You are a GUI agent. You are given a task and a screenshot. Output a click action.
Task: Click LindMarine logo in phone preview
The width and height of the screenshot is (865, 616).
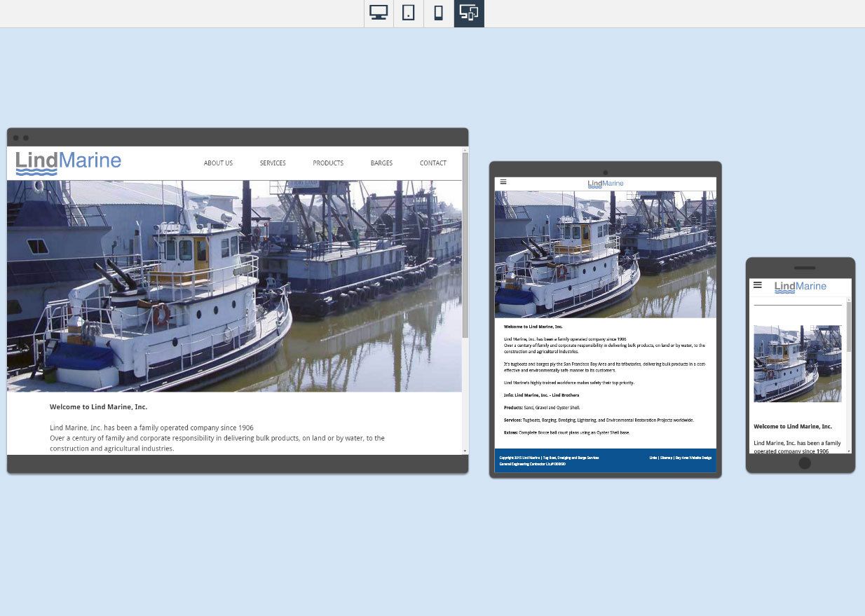click(801, 287)
